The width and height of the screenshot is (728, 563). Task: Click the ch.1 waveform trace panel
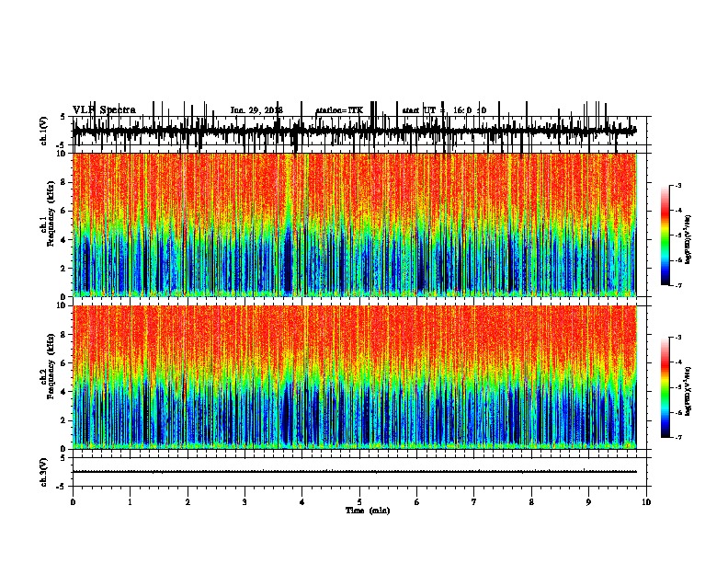click(x=359, y=132)
